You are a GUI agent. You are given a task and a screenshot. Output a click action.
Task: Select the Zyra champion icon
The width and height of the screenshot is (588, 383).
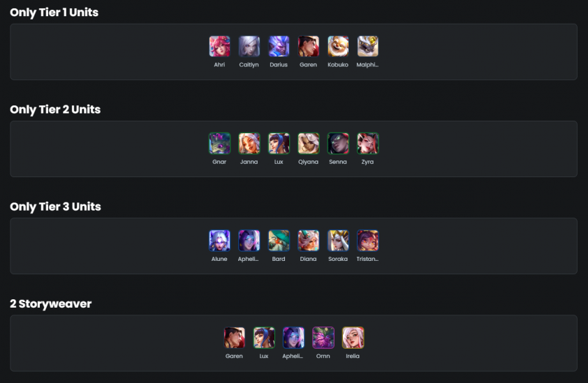pos(367,143)
